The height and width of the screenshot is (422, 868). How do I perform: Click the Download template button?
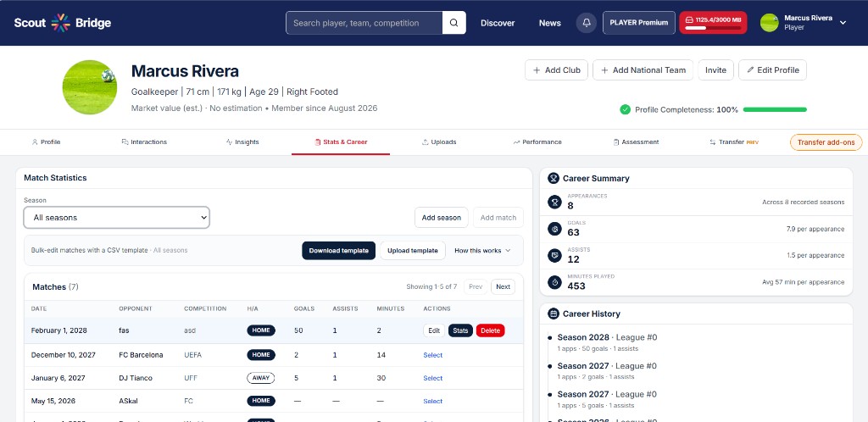tap(339, 251)
